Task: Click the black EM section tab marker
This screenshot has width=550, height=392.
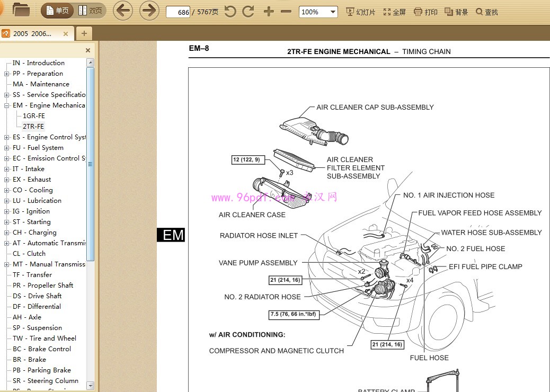Action: pos(171,235)
